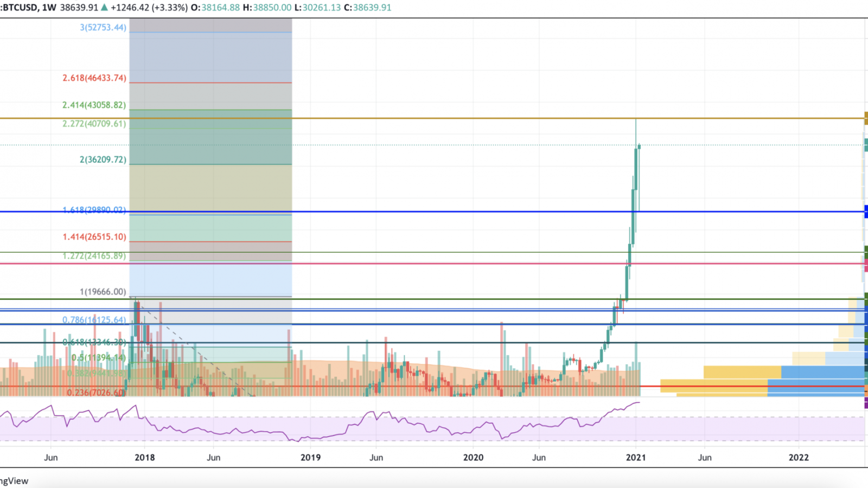Select the Fib level label 2(36209.72)
This screenshot has width=868, height=488.
click(103, 160)
